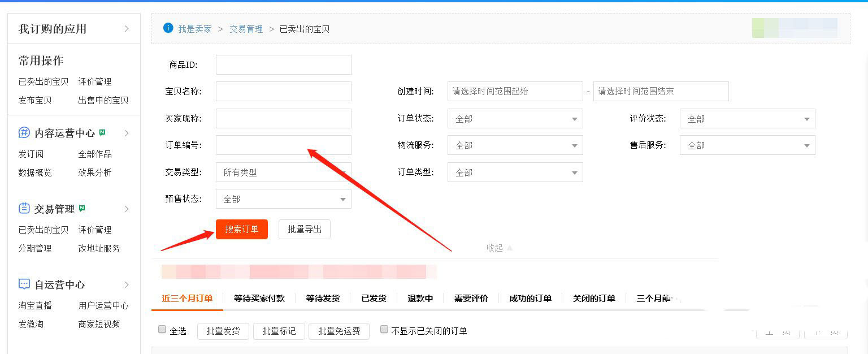Click the 批量免运费 button
The width and height of the screenshot is (868, 354).
[x=339, y=331]
